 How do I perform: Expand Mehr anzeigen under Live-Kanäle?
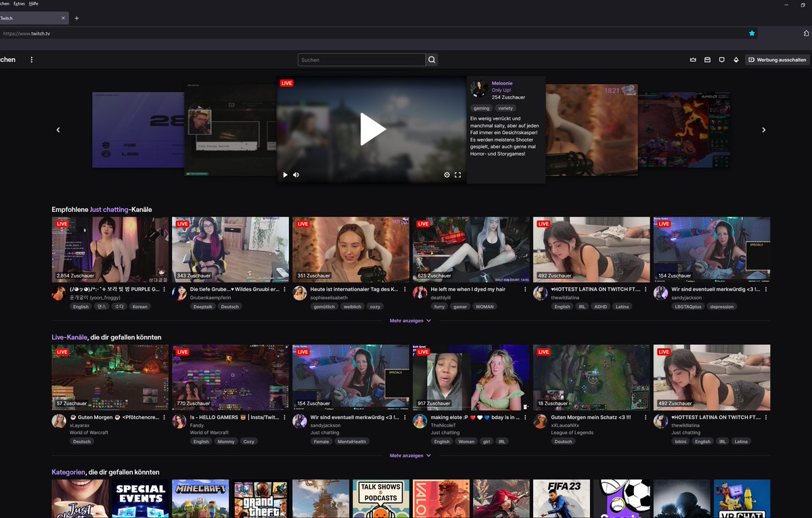click(410, 455)
